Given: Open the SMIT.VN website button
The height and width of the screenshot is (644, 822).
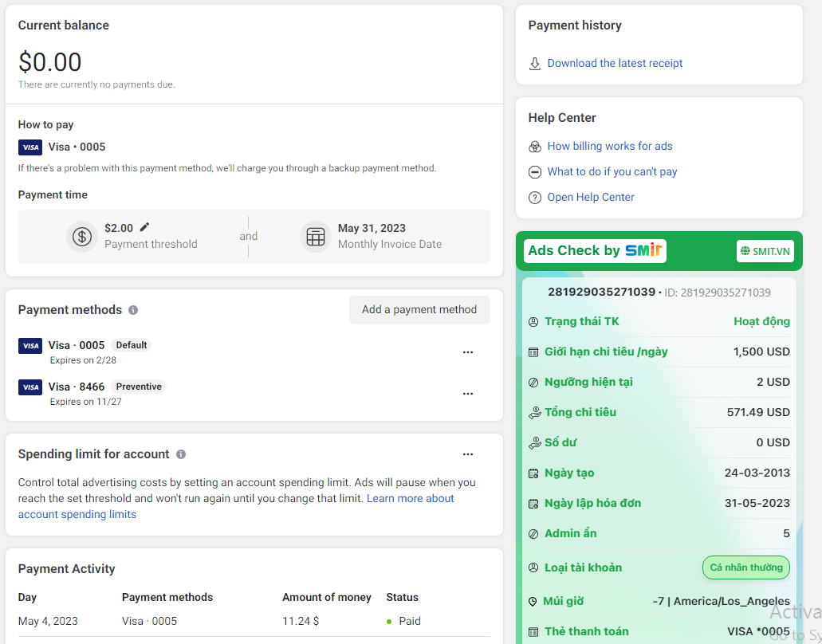Looking at the screenshot, I should tap(765, 251).
